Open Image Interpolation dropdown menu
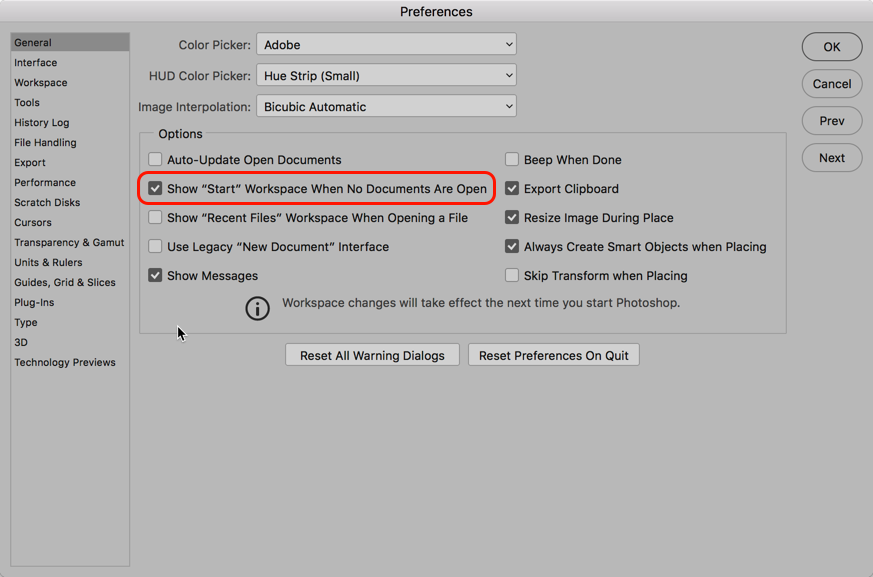 (386, 107)
